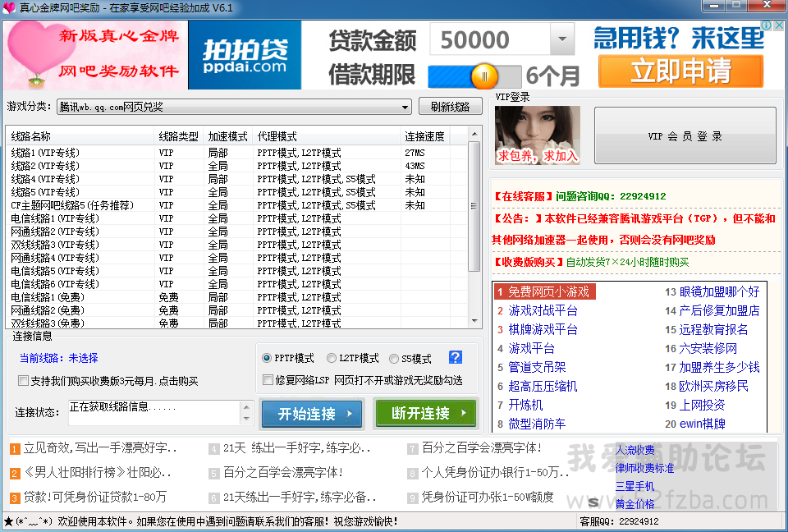788x532 pixels.
Task: Click the application icon in the title bar
Action: [9, 7]
